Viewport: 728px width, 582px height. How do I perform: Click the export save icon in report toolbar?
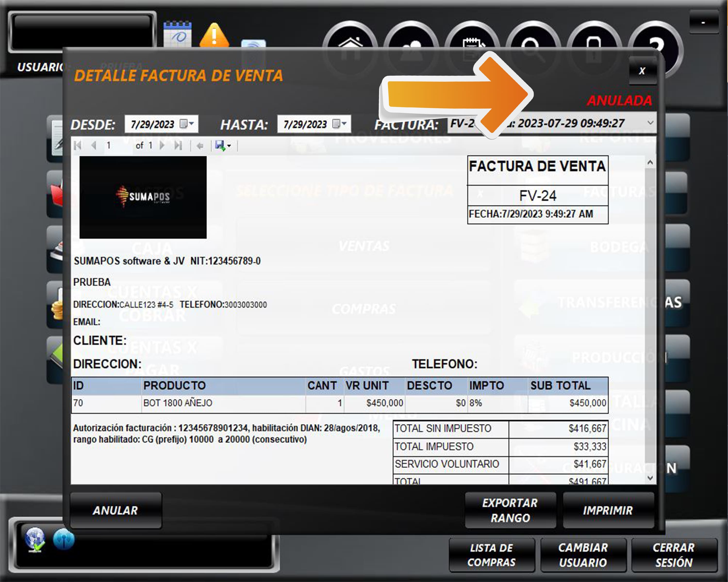(220, 146)
